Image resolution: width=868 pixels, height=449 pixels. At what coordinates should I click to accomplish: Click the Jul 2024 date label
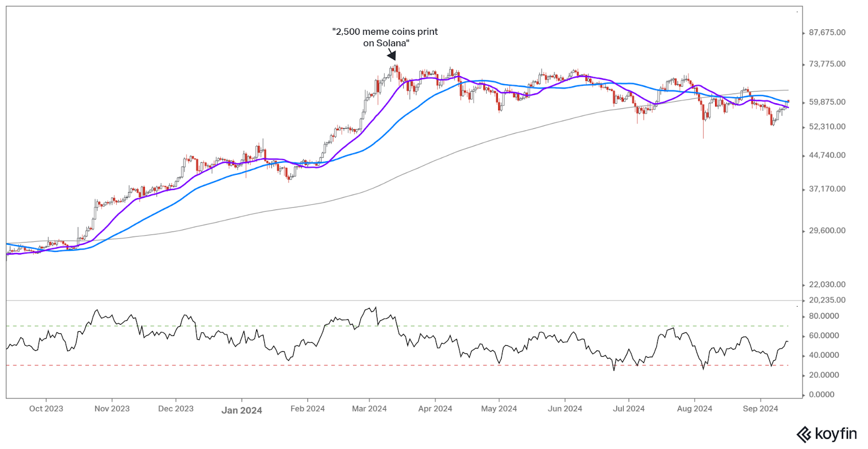[x=629, y=409]
